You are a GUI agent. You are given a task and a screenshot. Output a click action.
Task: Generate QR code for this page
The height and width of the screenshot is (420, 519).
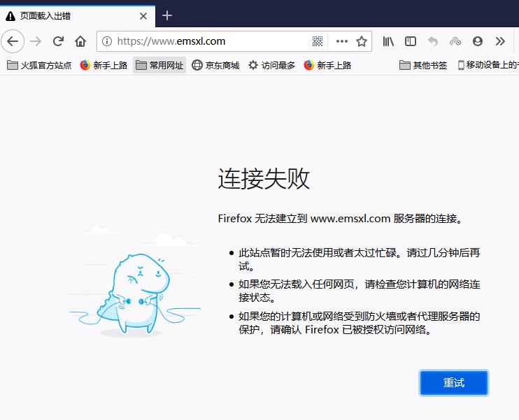[318, 41]
